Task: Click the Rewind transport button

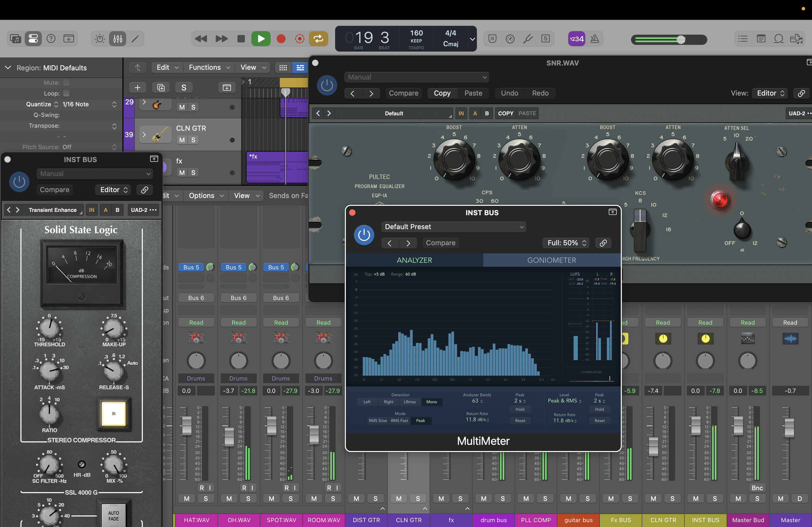Action: click(201, 39)
